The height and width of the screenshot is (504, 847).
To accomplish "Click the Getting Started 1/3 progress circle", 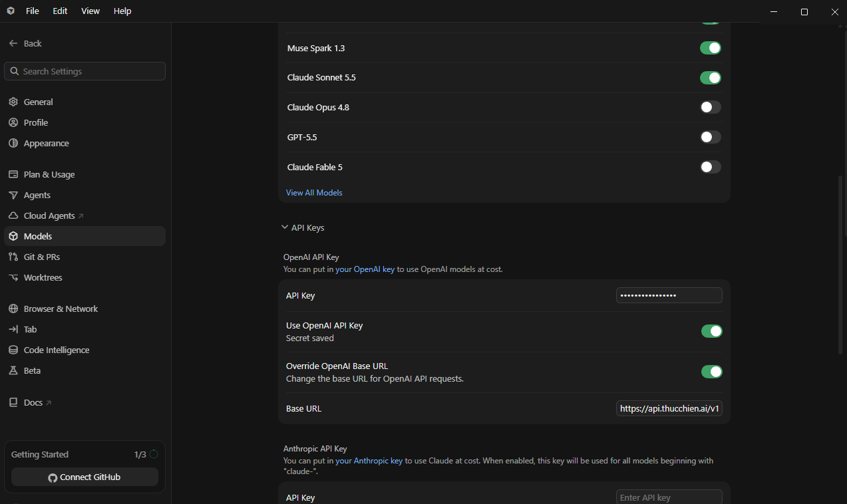I will [154, 455].
